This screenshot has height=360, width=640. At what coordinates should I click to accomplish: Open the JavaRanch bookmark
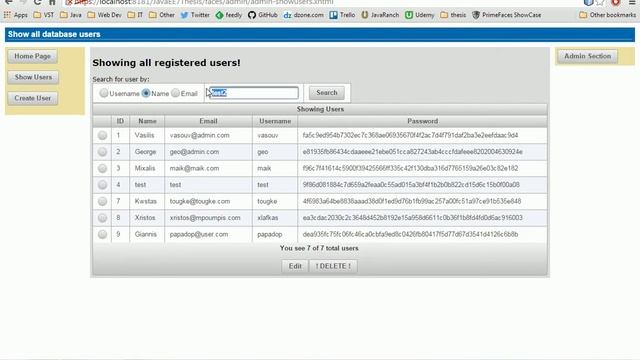pos(380,15)
